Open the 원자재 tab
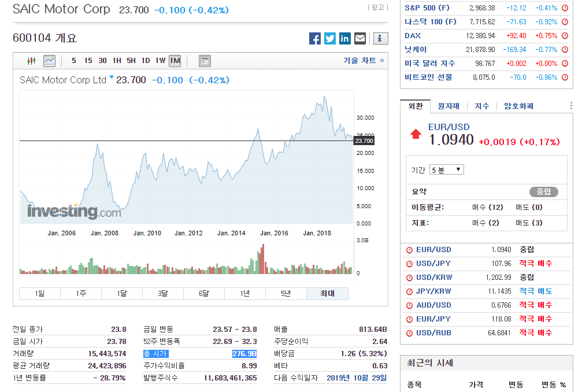582x392 pixels. coord(448,106)
